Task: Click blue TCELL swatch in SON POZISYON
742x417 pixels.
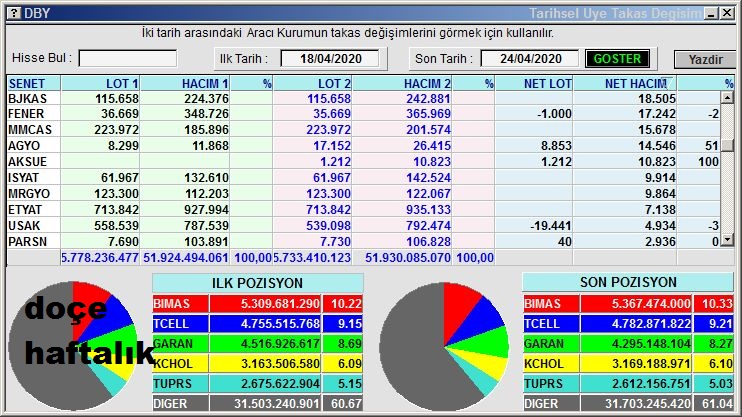Action: [551, 324]
